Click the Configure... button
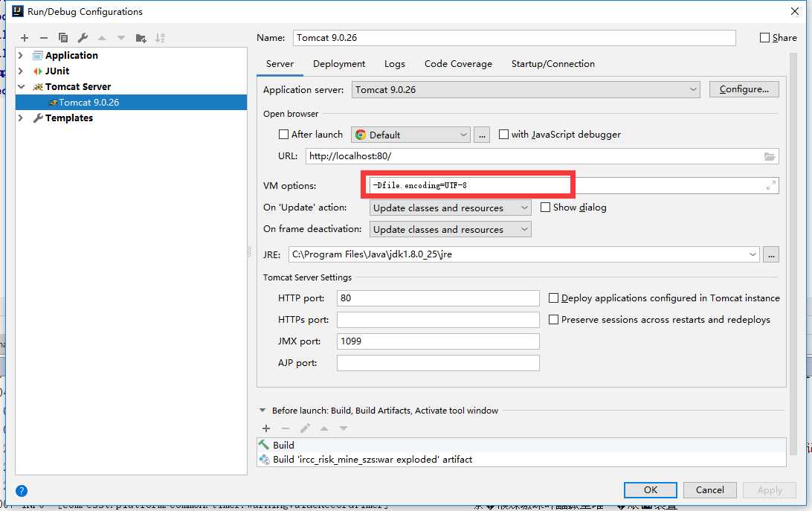 tap(744, 89)
